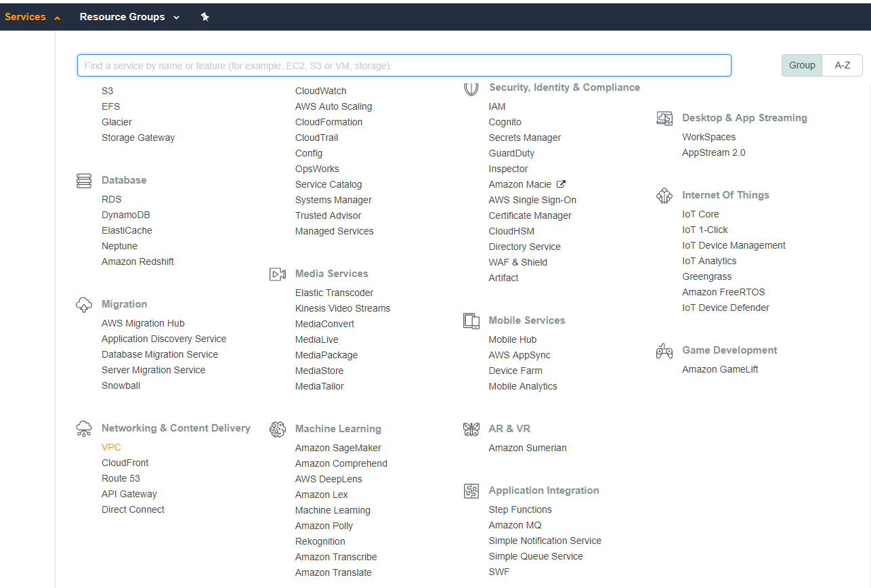
Task: Open CloudFront
Action: (x=125, y=463)
